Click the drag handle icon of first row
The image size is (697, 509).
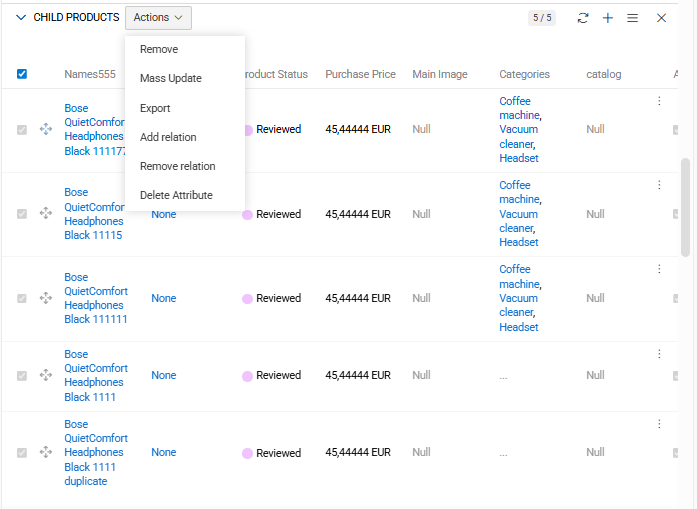(45, 129)
